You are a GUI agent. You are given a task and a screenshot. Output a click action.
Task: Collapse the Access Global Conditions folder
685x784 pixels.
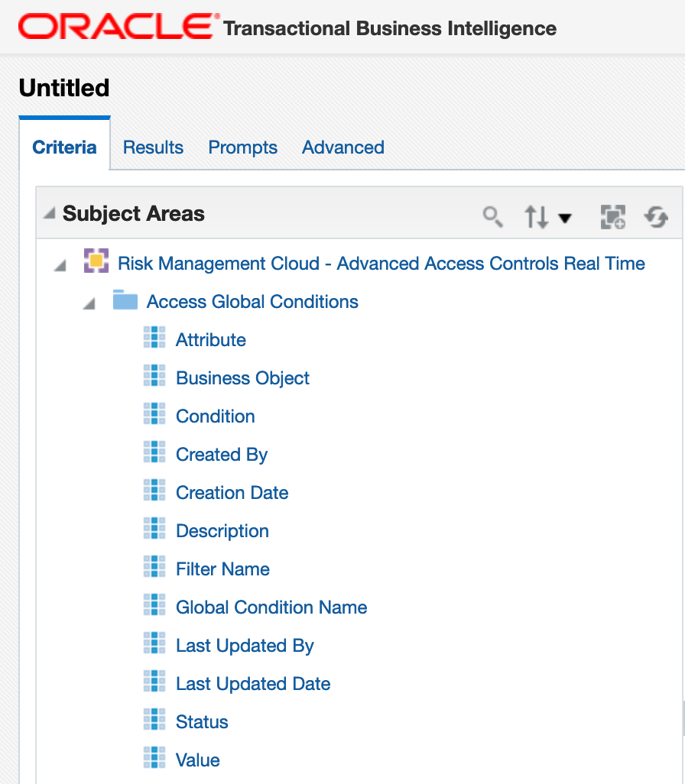coord(89,303)
